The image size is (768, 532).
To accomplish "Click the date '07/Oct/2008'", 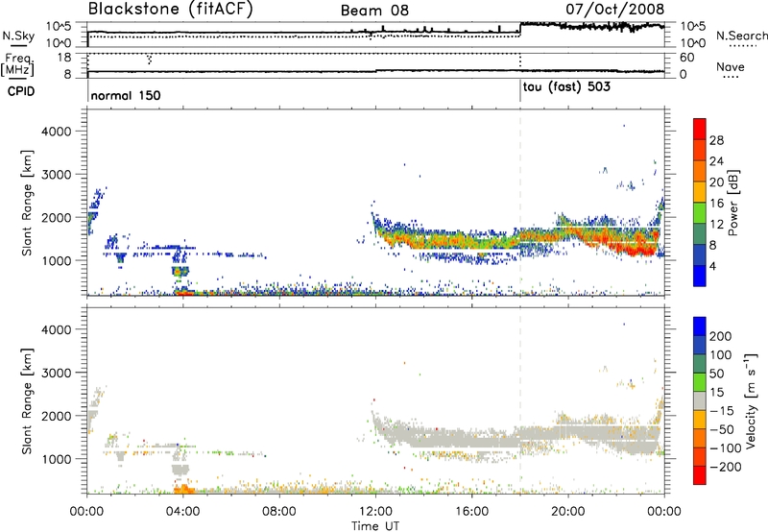I will (x=615, y=9).
